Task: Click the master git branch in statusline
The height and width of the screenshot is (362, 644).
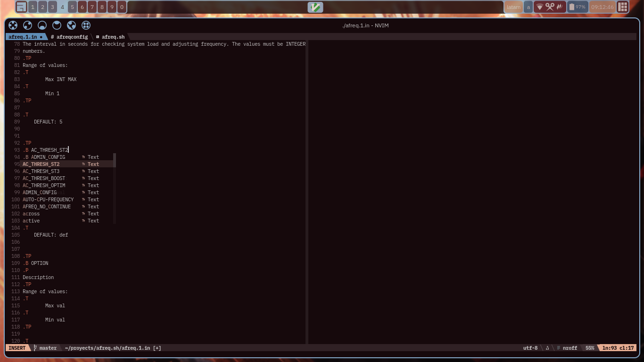Action: pos(48,348)
